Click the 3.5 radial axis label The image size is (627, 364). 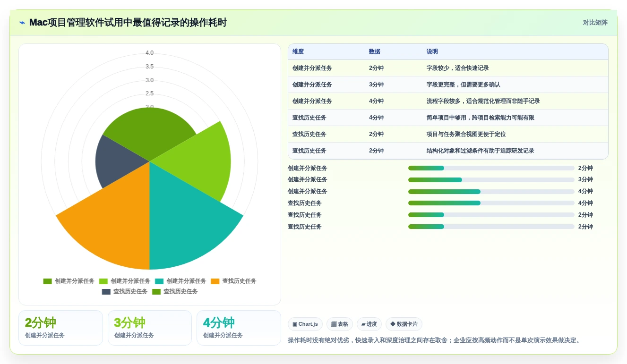[149, 67]
